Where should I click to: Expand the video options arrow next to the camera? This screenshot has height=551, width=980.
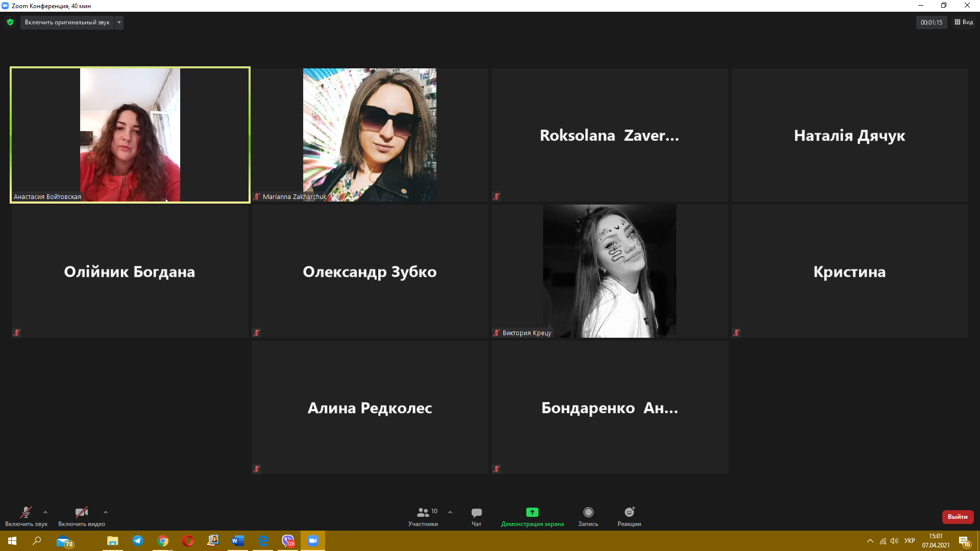pos(106,512)
